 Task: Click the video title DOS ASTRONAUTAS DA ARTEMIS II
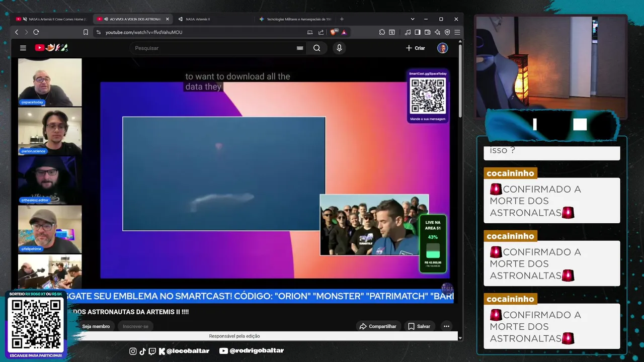pyautogui.click(x=131, y=312)
